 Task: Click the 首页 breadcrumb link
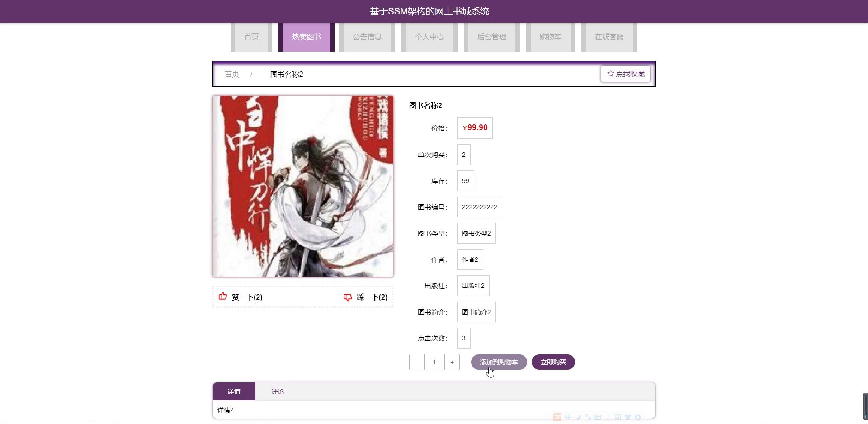[x=232, y=74]
